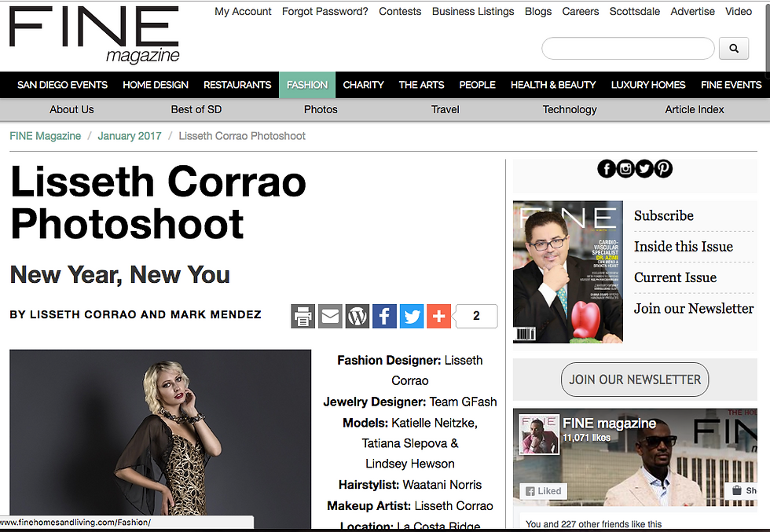Click the Lisseth Corrao Photoshoot headline
The height and width of the screenshot is (532, 770).
pyautogui.click(x=158, y=203)
